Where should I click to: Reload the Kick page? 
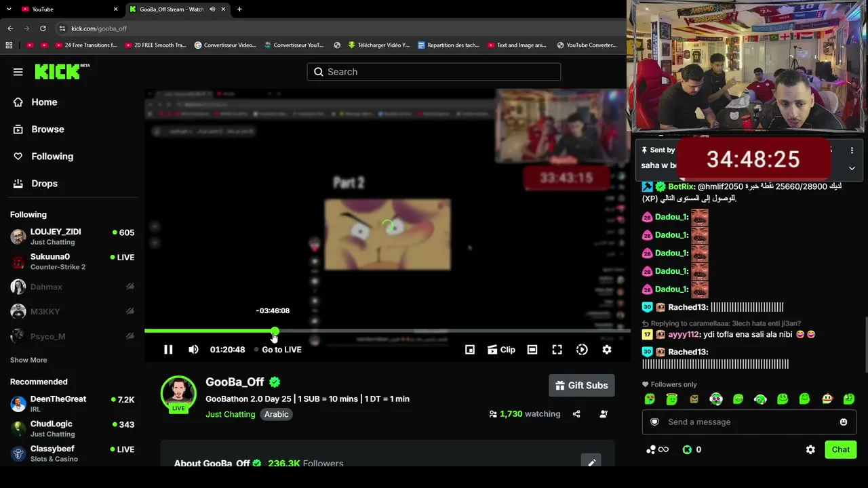click(x=43, y=28)
